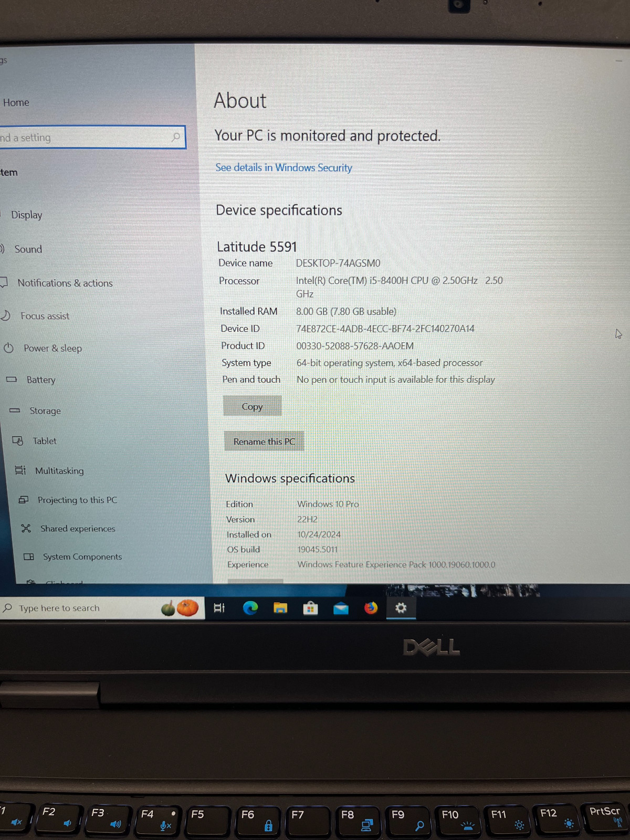The image size is (630, 840).
Task: Click the About page heading
Action: click(x=240, y=101)
